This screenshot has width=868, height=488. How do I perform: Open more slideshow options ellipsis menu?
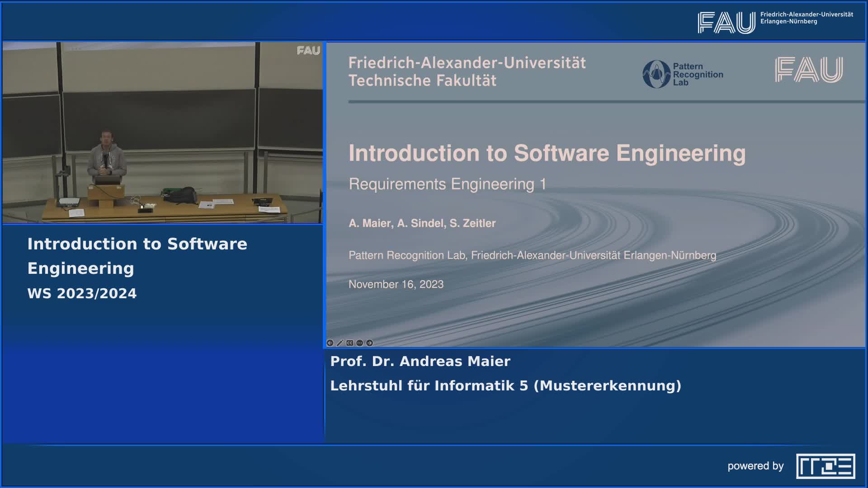tap(360, 343)
